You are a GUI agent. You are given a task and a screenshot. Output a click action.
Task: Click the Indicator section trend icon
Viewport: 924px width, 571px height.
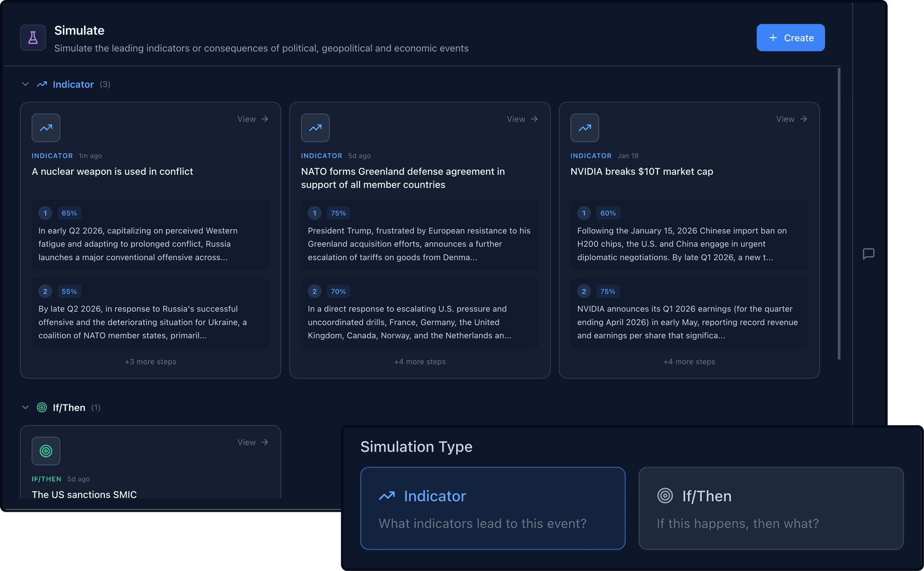coord(42,84)
